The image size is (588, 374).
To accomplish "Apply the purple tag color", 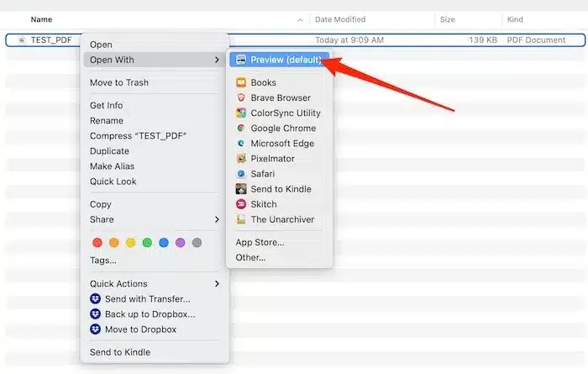I will 181,243.
